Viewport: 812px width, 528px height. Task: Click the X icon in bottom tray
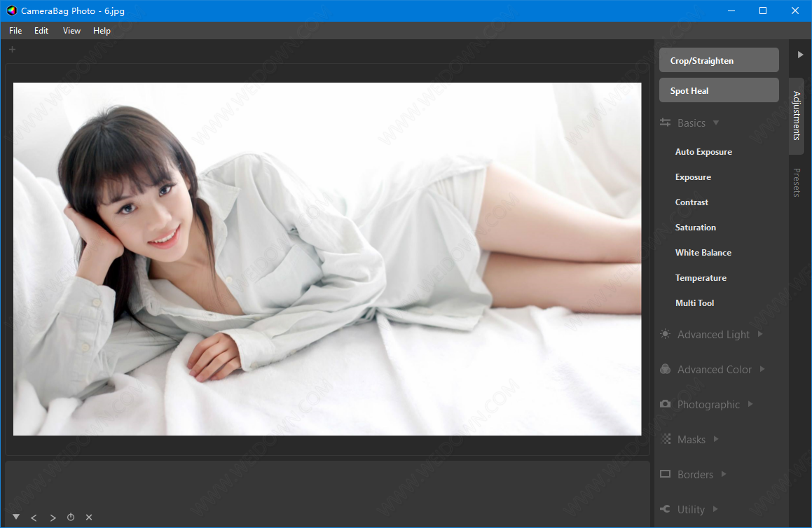pos(89,517)
